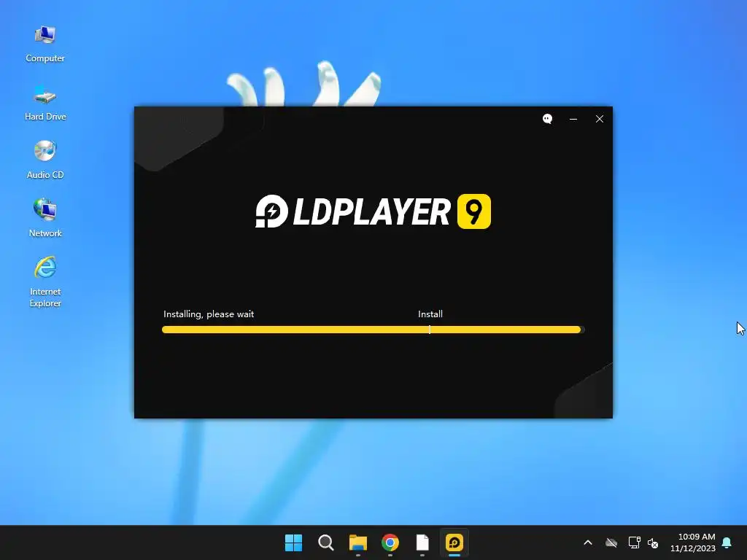Switch to Google Chrome in the taskbar
Image resolution: width=747 pixels, height=560 pixels.
pos(390,542)
